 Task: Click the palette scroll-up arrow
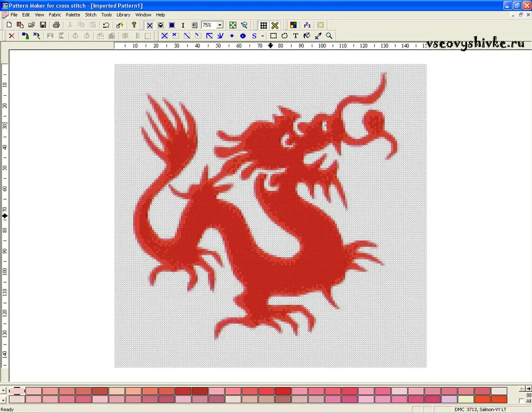[x=3, y=391]
